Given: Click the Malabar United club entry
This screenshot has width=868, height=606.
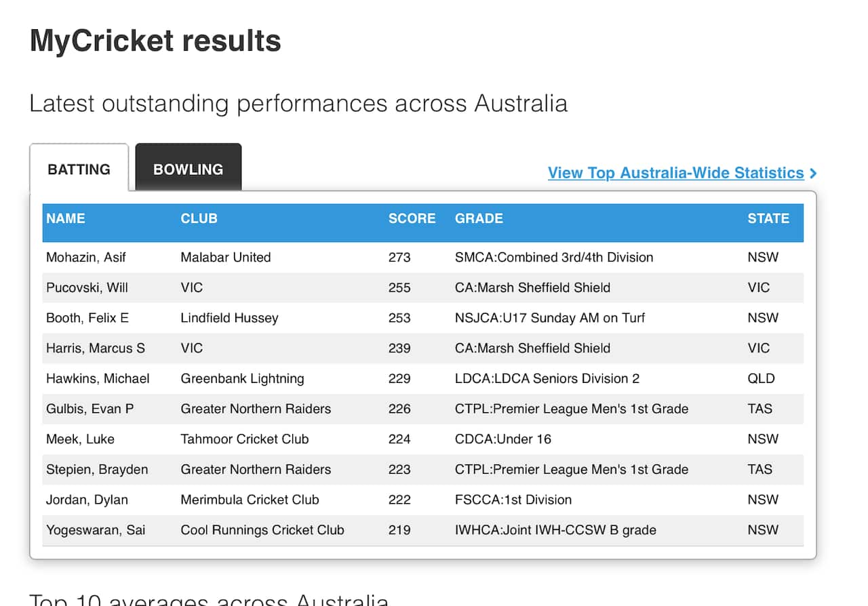Looking at the screenshot, I should [x=225, y=258].
